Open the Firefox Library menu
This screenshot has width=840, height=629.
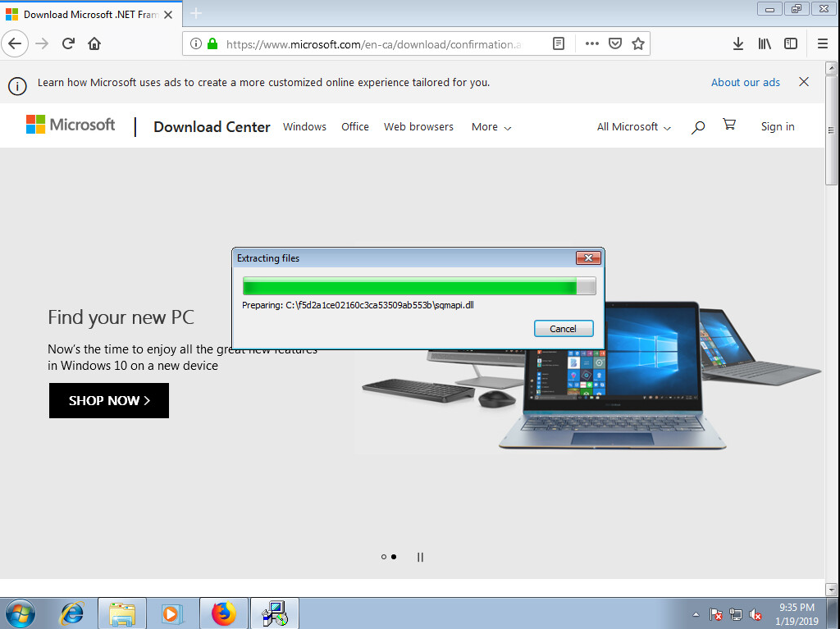(765, 44)
